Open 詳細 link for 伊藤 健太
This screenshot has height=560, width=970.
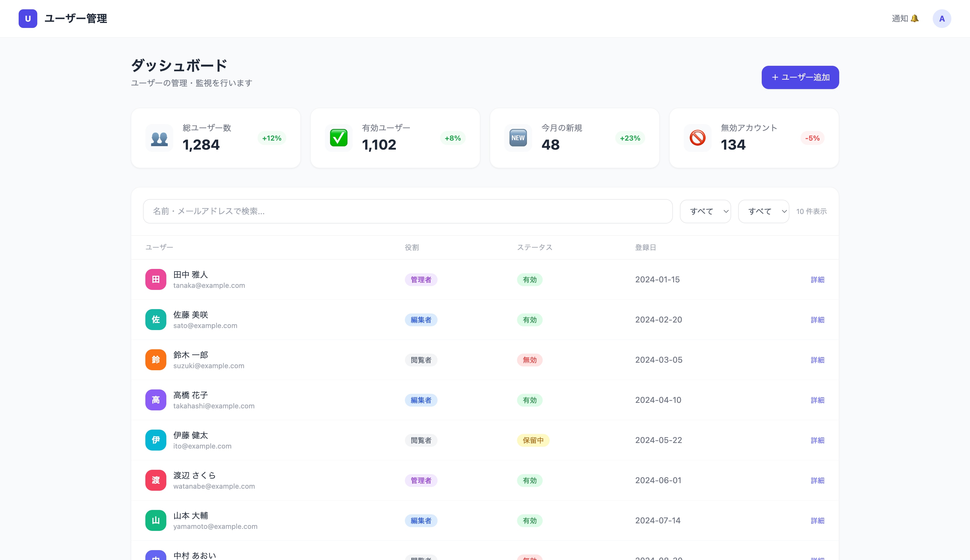817,440
